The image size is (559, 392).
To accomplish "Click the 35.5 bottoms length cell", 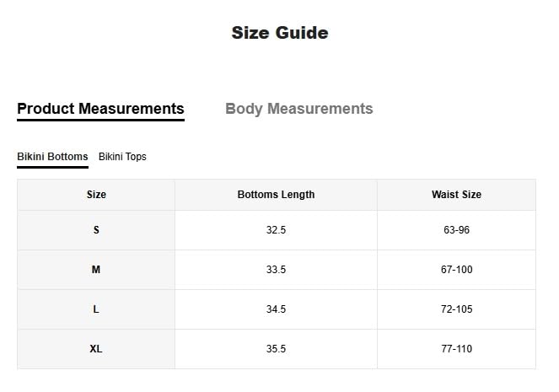I will [x=276, y=349].
